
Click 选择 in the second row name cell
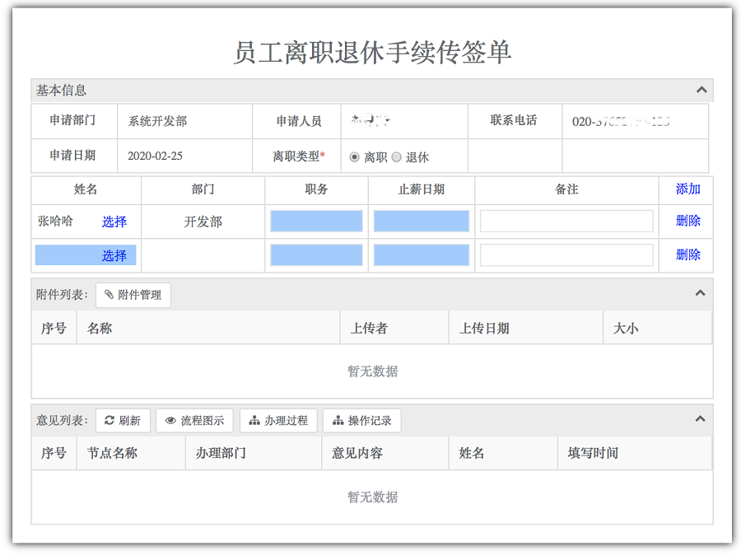coord(114,256)
